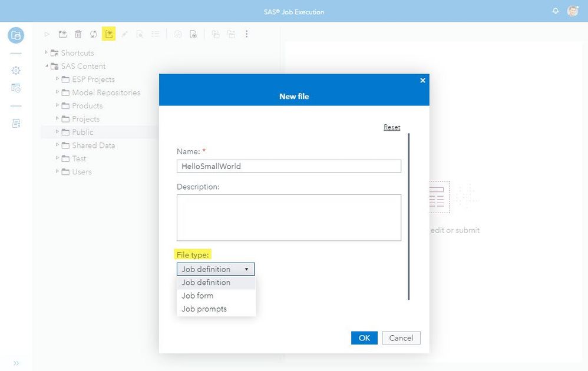This screenshot has height=371, width=588.
Task: Click the page-with-magnifier toolbar icon
Action: click(x=140, y=34)
